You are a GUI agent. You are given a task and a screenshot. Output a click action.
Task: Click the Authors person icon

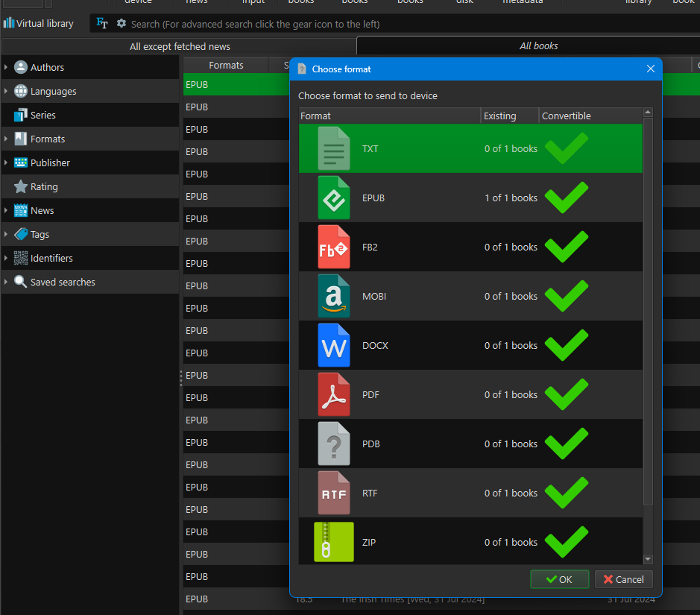[x=21, y=67]
